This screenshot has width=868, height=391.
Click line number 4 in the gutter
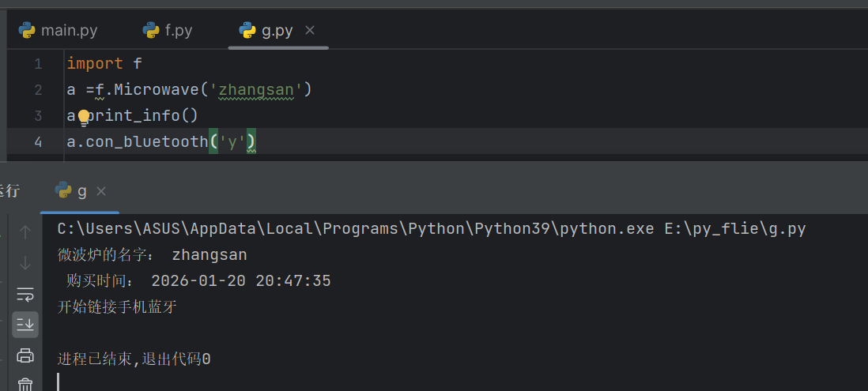[38, 142]
